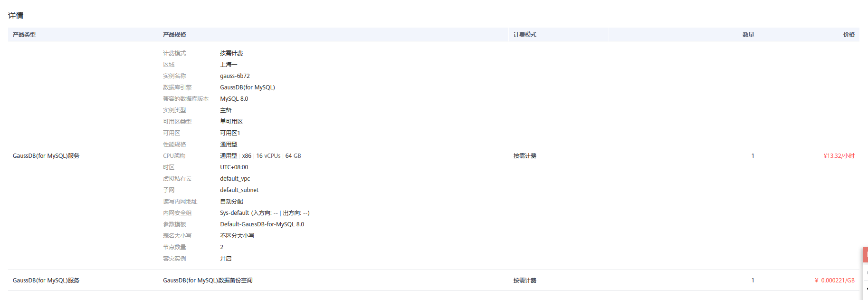Viewport: 868px width, 300px height.
Task: Select the 可用区类型 label
Action: coord(177,122)
